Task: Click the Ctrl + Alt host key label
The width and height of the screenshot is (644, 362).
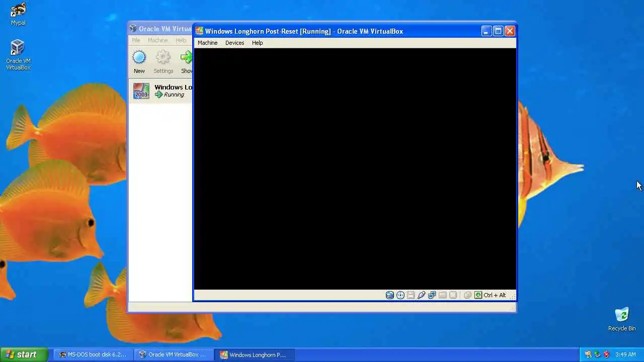Action: [x=495, y=295]
